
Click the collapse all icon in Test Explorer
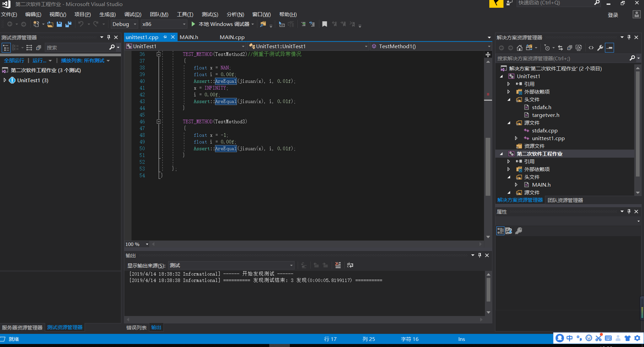click(x=38, y=48)
